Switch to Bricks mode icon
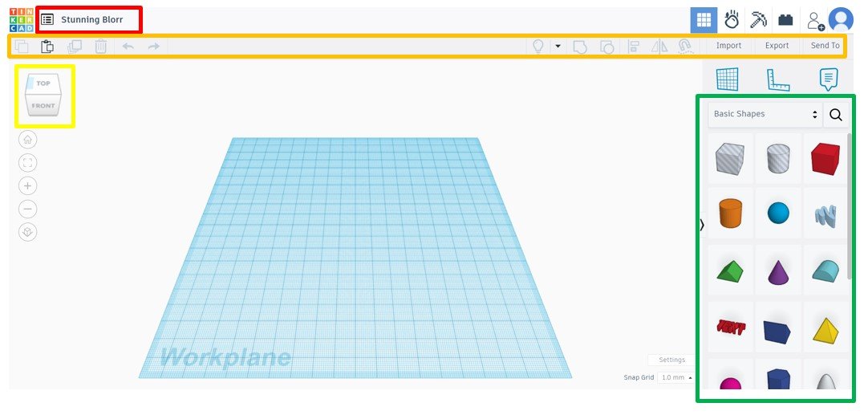This screenshot has height=415, width=868. 785,20
